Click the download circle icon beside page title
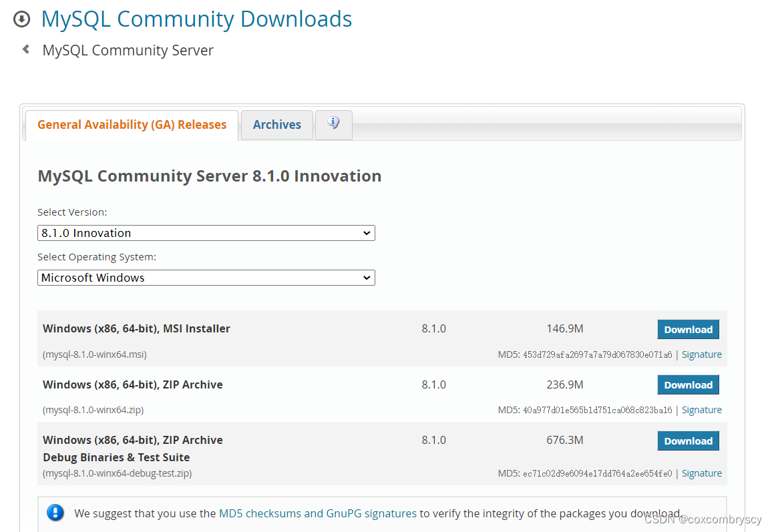The height and width of the screenshot is (532, 772). coord(21,19)
